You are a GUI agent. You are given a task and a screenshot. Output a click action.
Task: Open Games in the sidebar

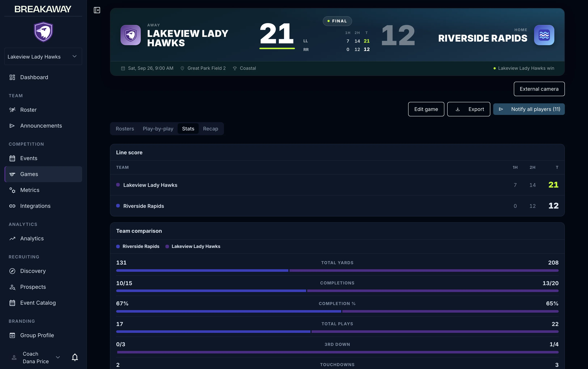43,174
